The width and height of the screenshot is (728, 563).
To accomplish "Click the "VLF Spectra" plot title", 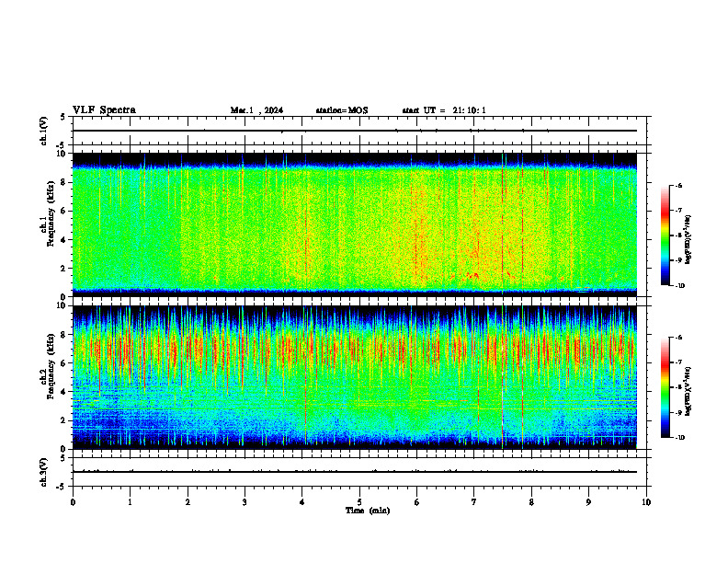I will coord(104,110).
